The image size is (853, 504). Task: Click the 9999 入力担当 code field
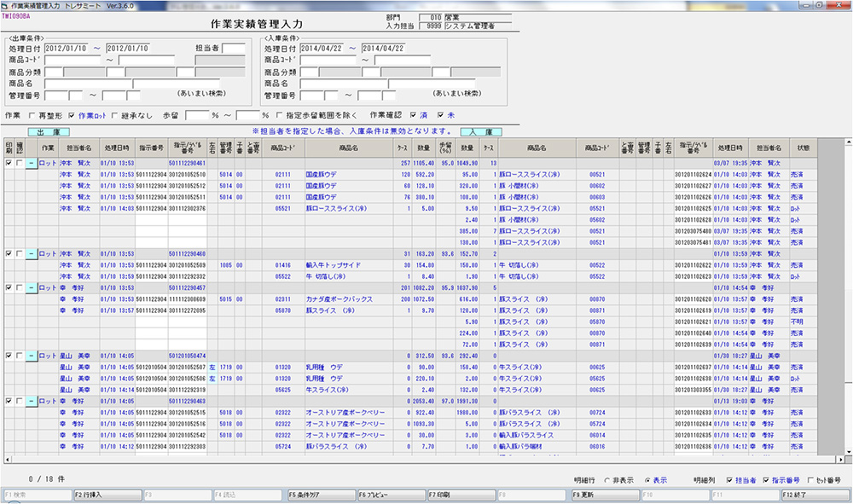(x=432, y=26)
